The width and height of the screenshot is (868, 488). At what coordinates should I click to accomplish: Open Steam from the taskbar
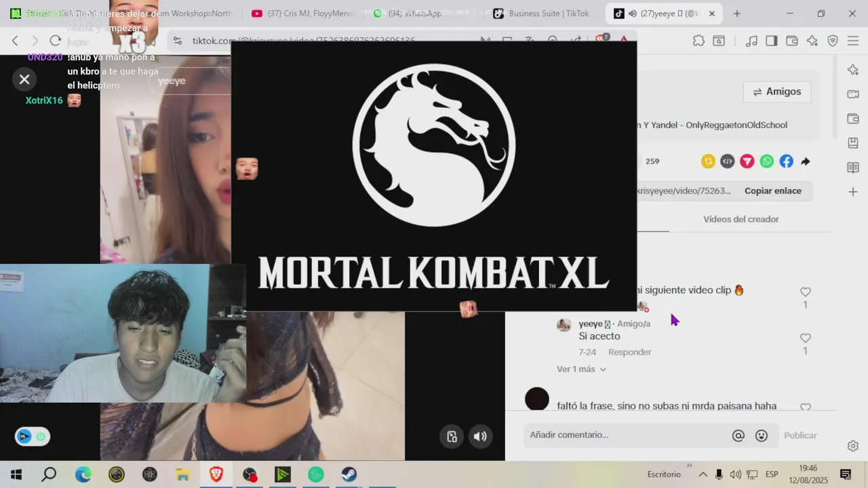click(349, 474)
